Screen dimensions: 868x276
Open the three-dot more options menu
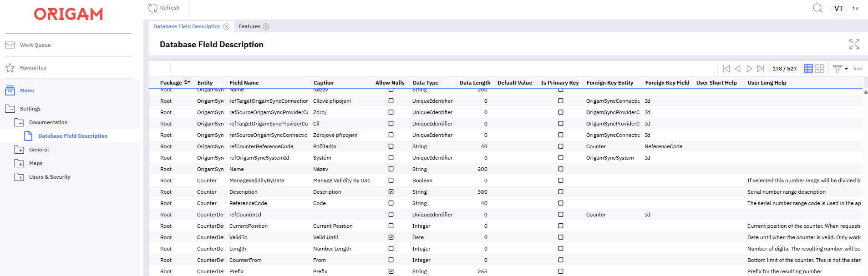(x=858, y=69)
